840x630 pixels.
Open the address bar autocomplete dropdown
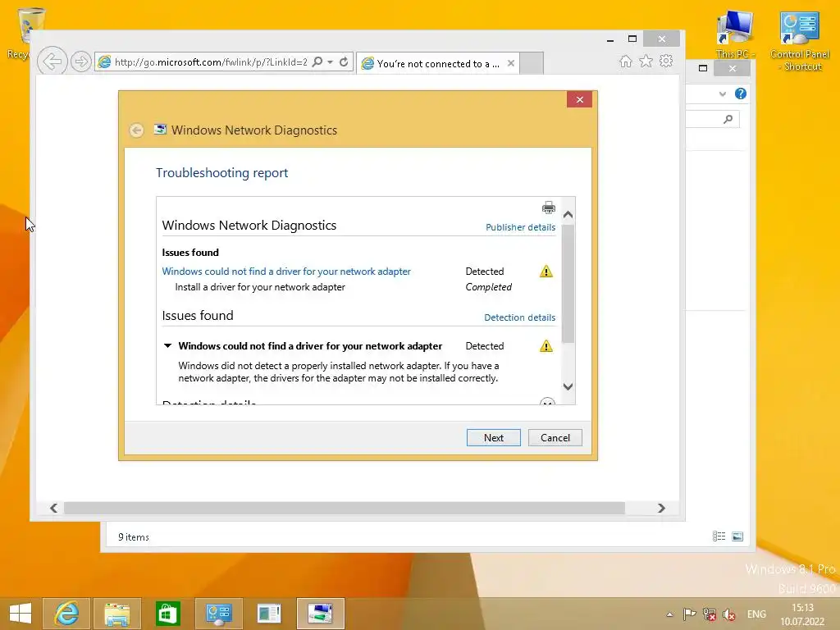(331, 62)
